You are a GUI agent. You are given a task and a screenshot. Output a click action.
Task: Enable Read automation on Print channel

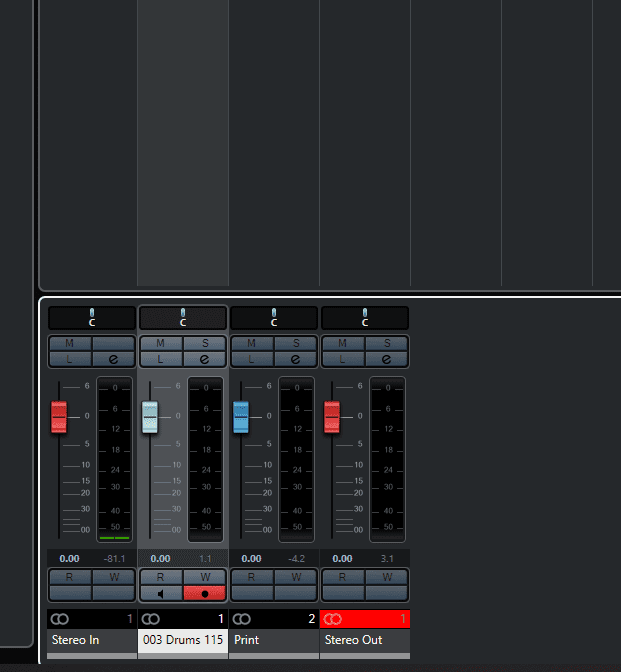click(x=252, y=577)
